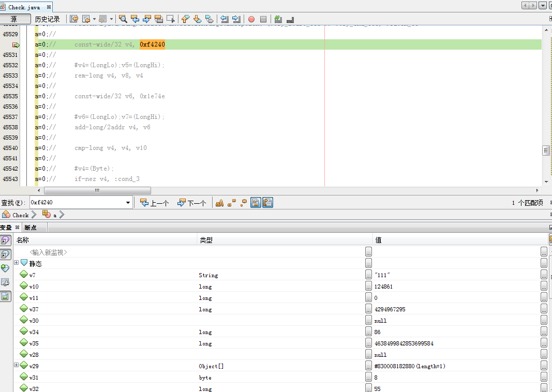The width and height of the screenshot is (552, 392).
Task: Click method 'a' breadcrumb icon
Action: tap(46, 214)
